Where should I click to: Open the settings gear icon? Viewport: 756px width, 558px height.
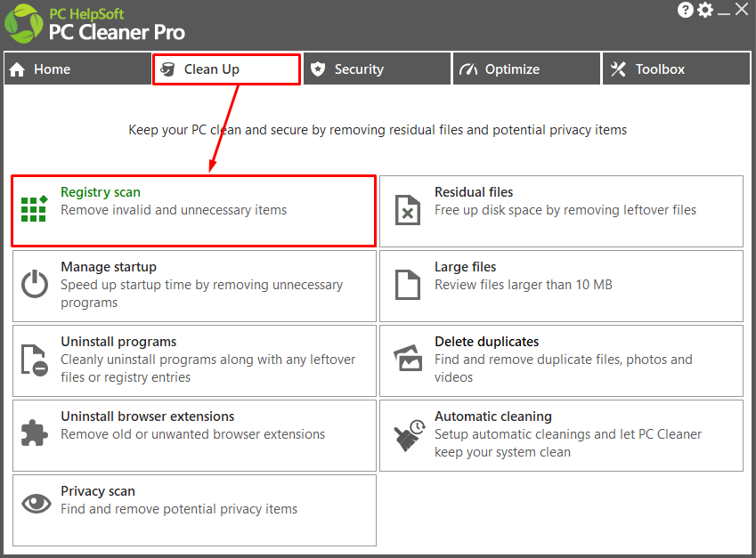click(x=705, y=10)
